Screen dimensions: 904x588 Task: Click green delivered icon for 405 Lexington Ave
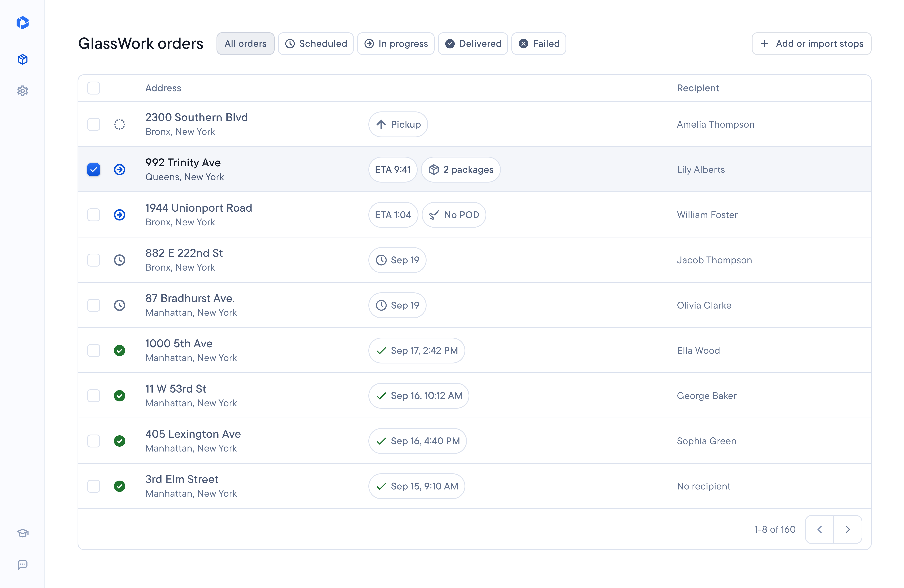[120, 441]
